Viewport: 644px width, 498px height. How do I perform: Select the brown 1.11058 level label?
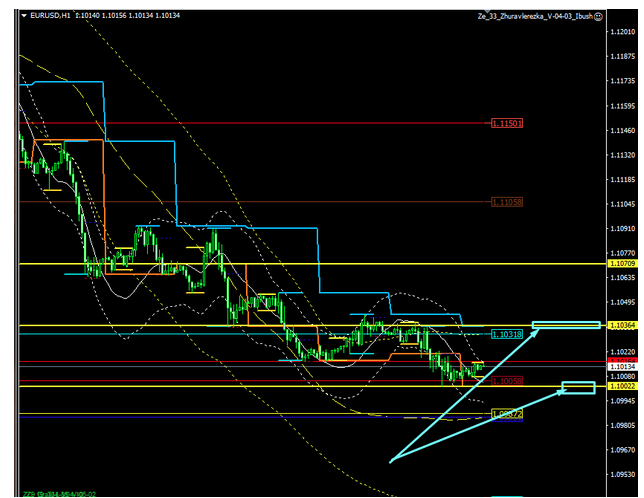tap(507, 202)
